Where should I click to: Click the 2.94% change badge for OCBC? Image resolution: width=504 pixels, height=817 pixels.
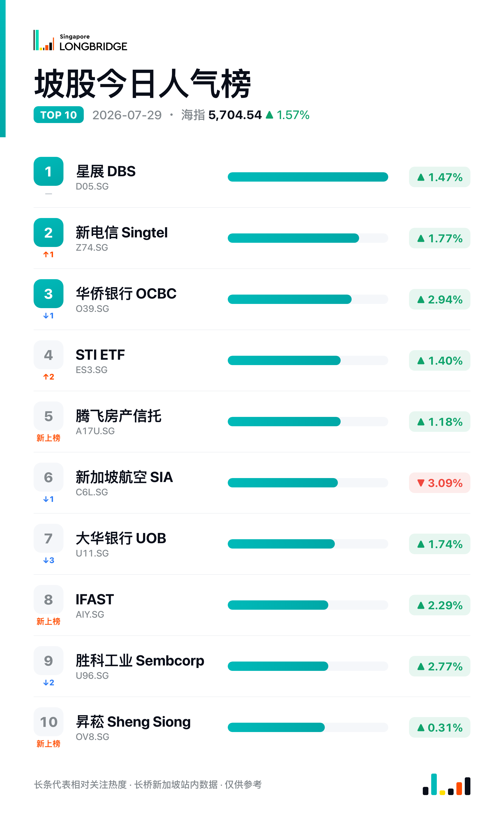point(439,299)
